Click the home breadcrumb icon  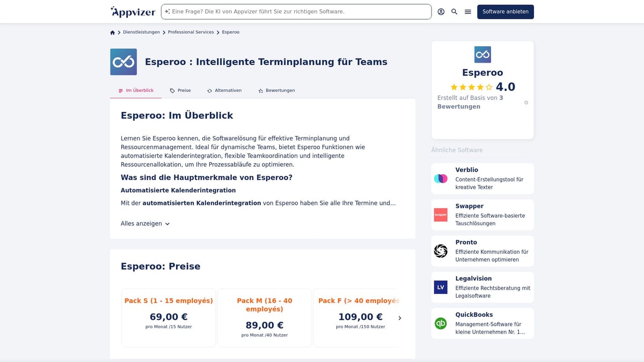(113, 33)
